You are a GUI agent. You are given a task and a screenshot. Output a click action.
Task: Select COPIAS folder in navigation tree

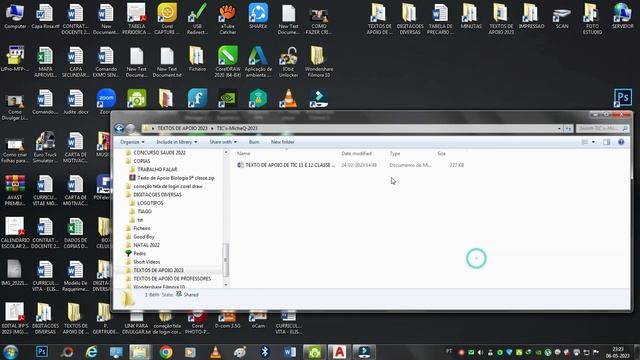click(142, 161)
